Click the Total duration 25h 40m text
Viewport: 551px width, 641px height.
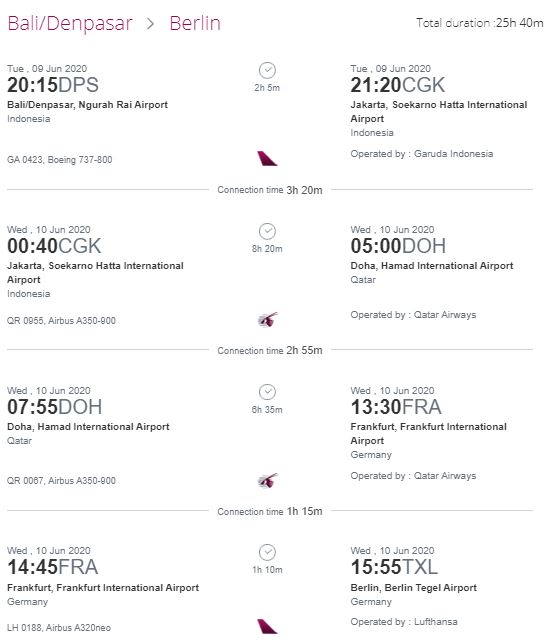coord(480,23)
